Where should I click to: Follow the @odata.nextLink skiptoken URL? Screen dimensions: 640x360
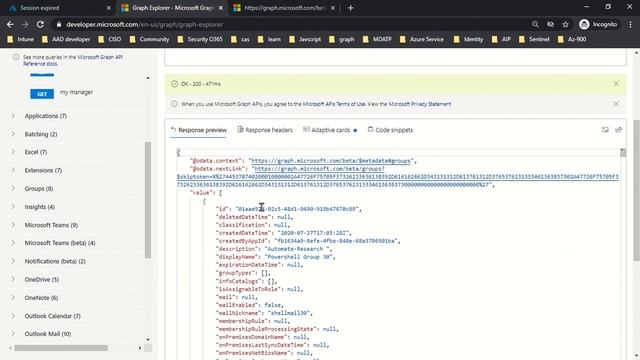point(397,177)
